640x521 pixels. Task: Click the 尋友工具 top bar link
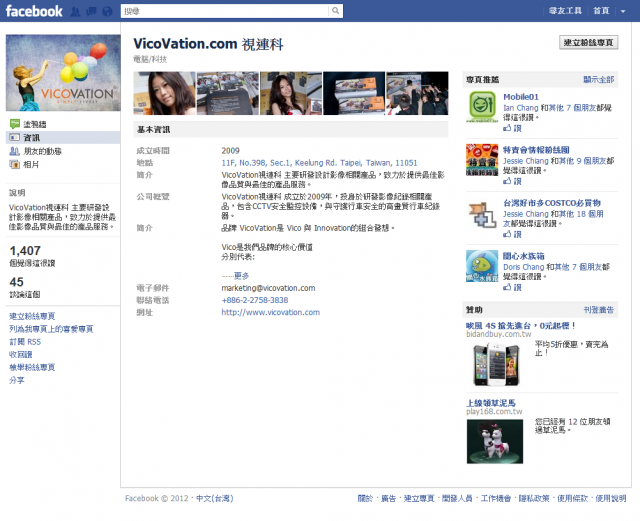565,11
